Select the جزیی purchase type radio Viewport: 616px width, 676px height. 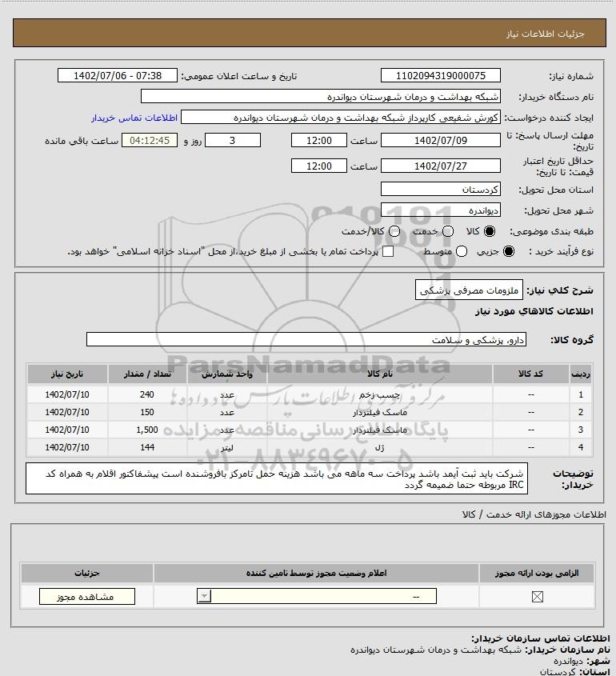(x=509, y=251)
